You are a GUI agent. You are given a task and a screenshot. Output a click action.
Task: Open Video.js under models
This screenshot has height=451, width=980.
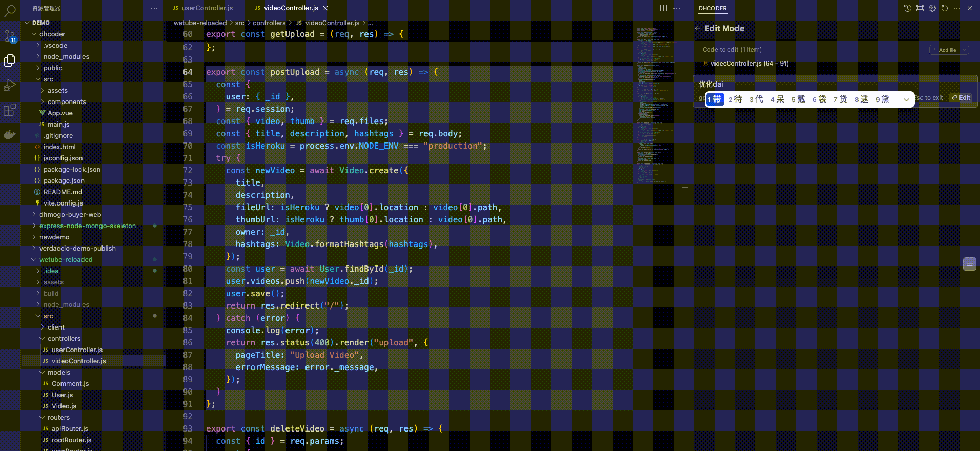point(64,406)
